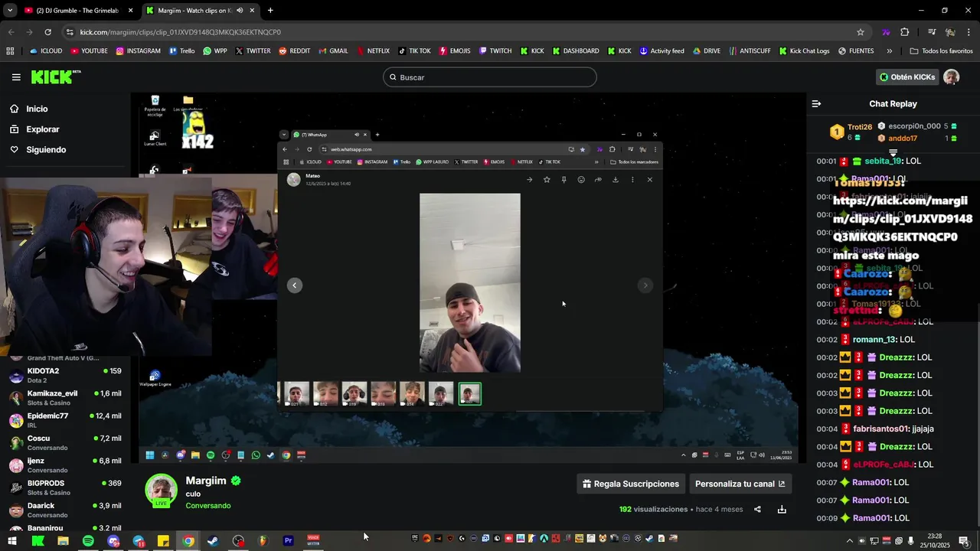The height and width of the screenshot is (551, 980).
Task: Click the Obtén KICKs button
Action: tap(907, 77)
